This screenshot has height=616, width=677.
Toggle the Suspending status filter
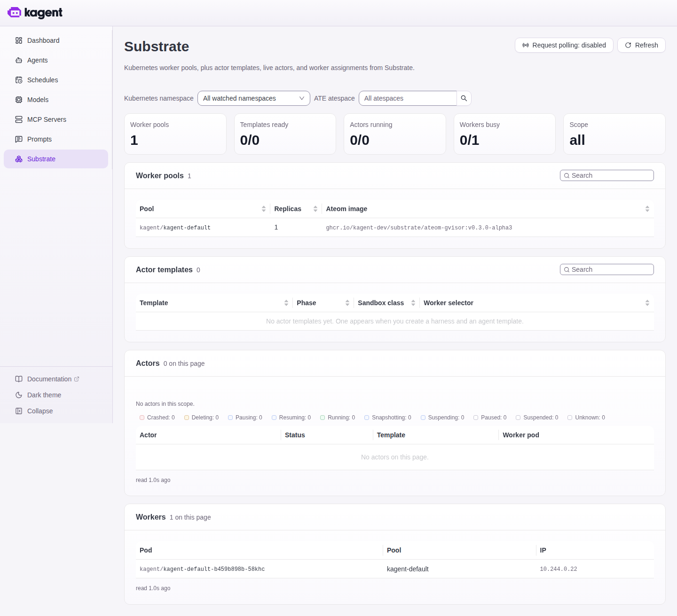pyautogui.click(x=442, y=418)
